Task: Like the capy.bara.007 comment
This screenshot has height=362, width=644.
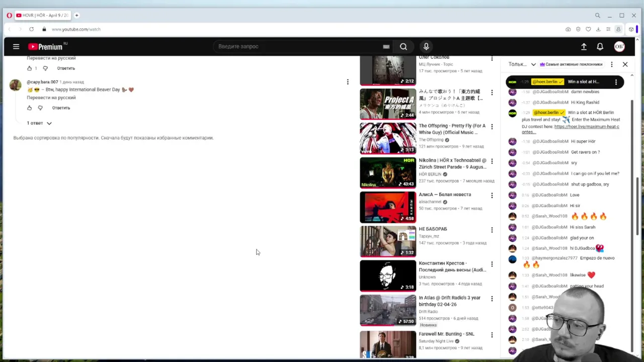Action: [29, 108]
